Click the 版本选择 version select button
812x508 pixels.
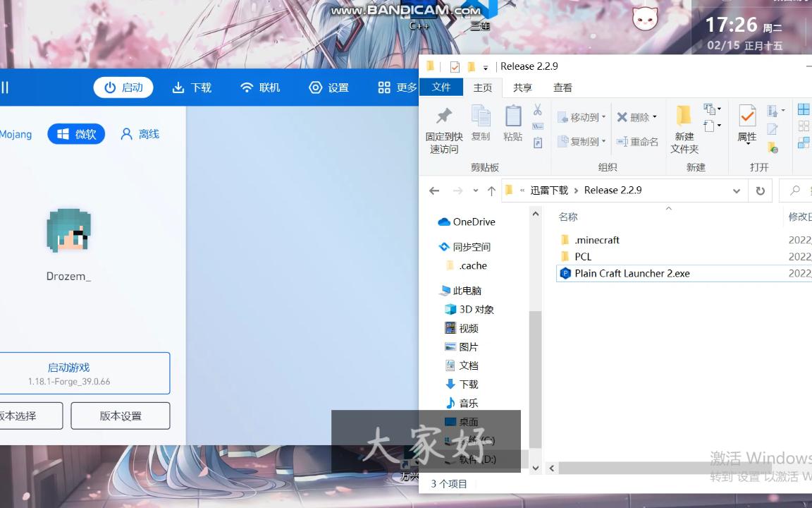click(30, 416)
